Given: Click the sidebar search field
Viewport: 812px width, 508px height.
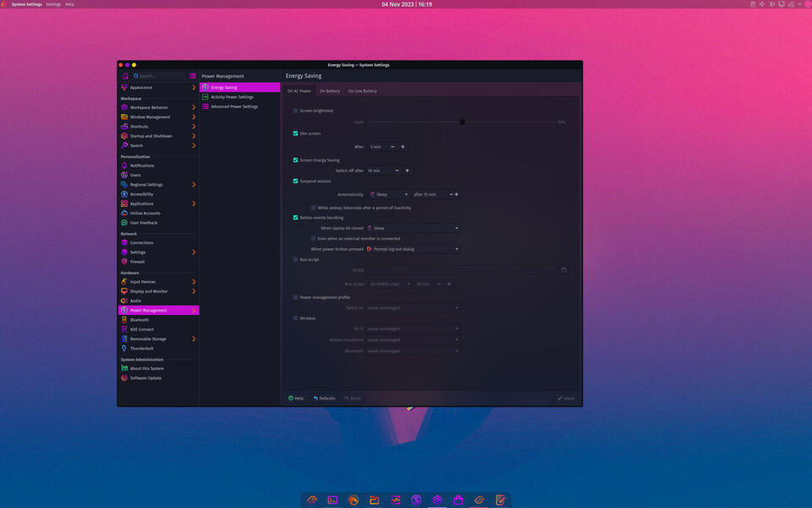Looking at the screenshot, I should [x=159, y=75].
